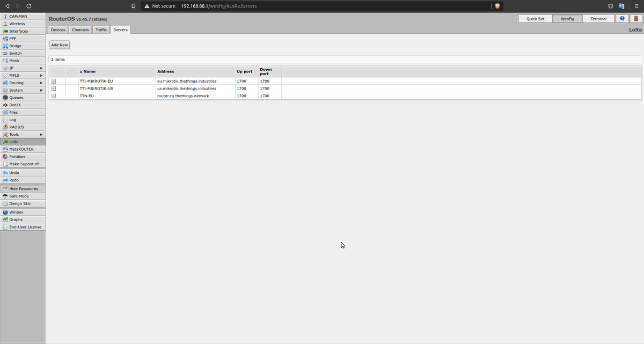Open the CAPsMAN menu
This screenshot has height=344, width=644.
[x=23, y=16]
